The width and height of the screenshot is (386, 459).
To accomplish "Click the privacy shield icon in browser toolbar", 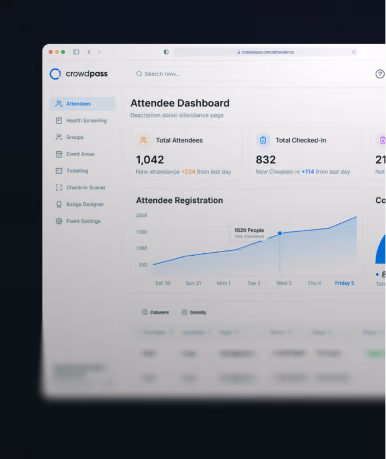I will [x=166, y=52].
